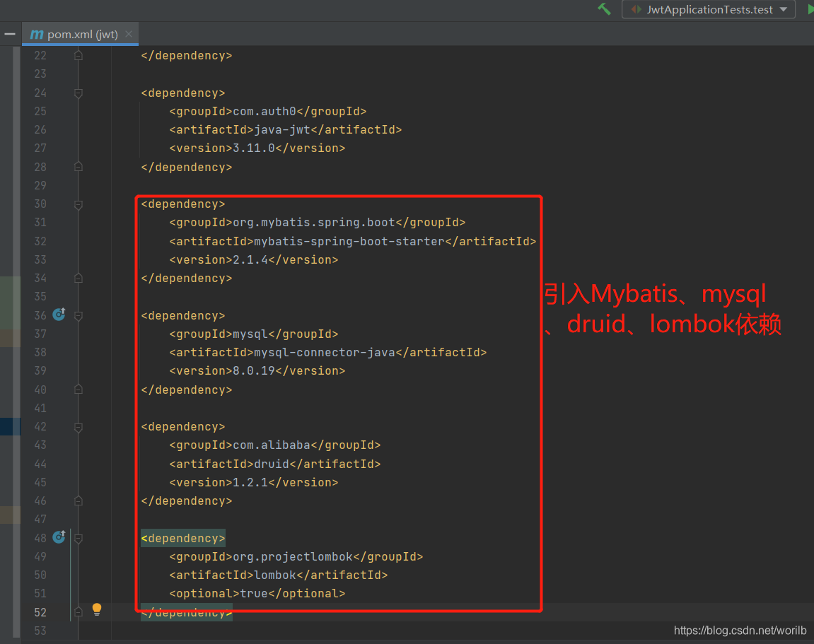
Task: Click the closing dependency tag on line 28
Action: click(187, 167)
